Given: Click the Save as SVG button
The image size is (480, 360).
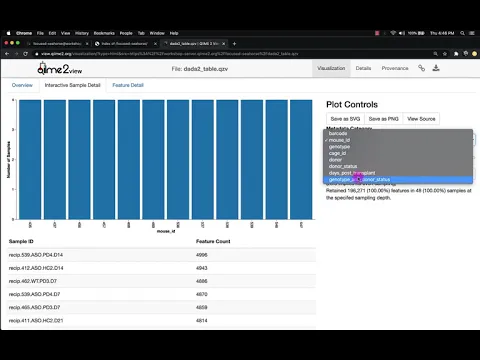Looking at the screenshot, I should (345, 119).
